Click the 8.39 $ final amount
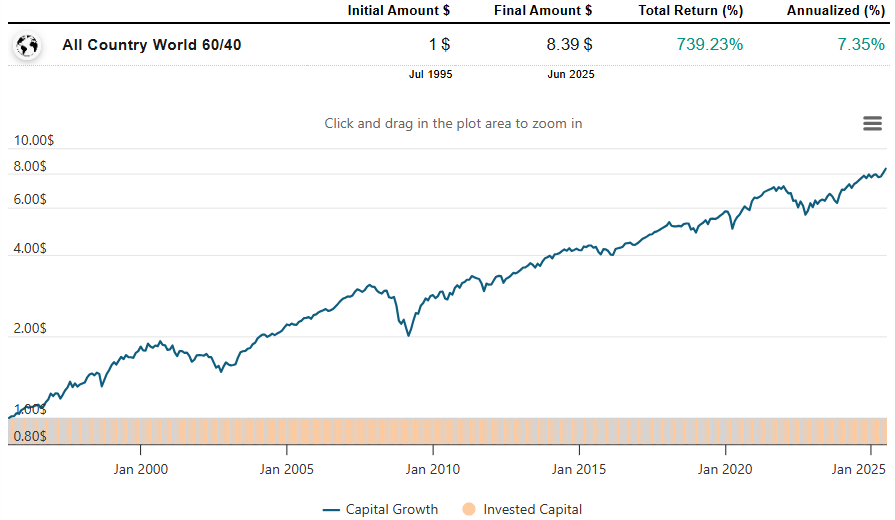The width and height of the screenshot is (895, 520). 569,45
